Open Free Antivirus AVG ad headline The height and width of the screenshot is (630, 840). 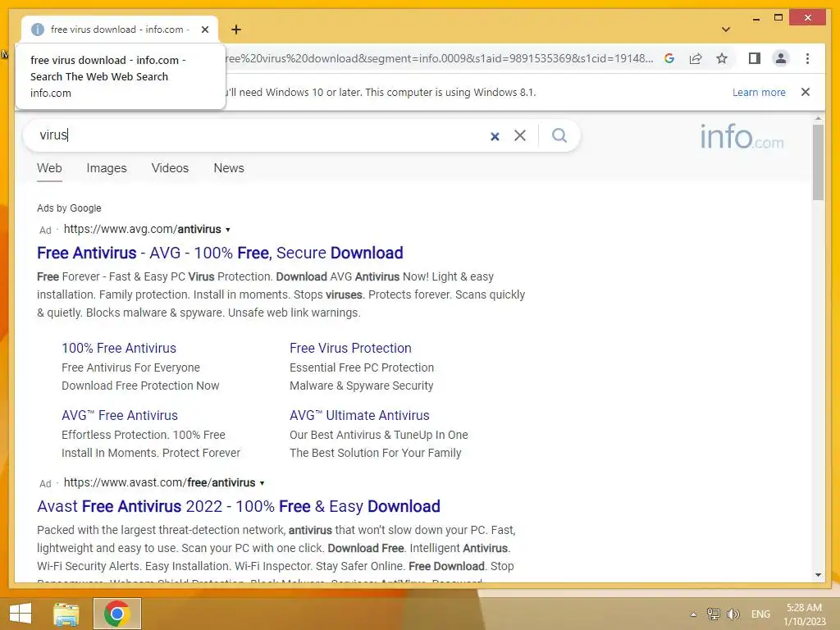(220, 253)
